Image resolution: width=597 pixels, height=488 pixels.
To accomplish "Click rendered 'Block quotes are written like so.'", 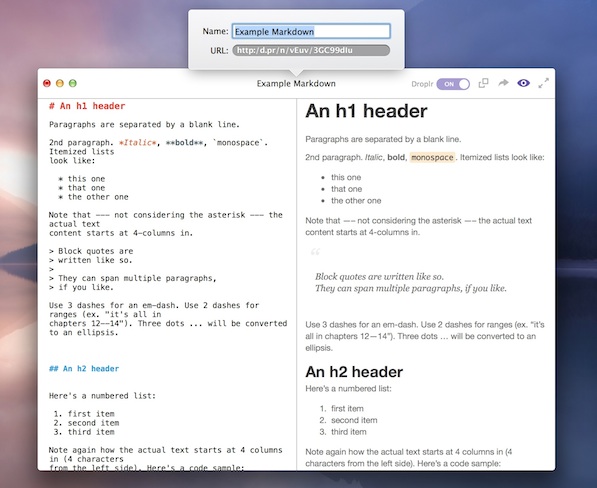I will point(380,277).
